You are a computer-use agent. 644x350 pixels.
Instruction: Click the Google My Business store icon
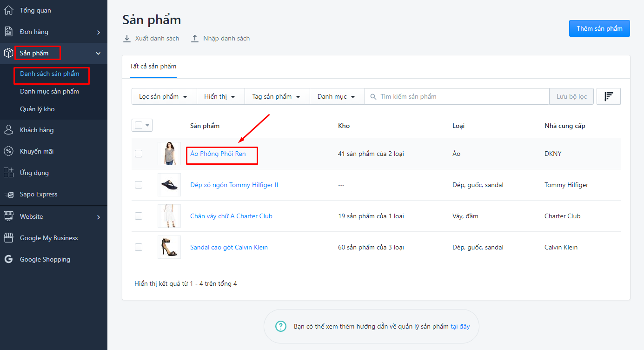(8, 238)
